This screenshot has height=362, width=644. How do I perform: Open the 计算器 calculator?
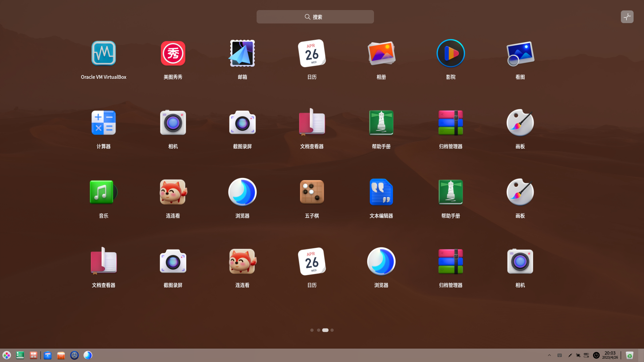103,123
